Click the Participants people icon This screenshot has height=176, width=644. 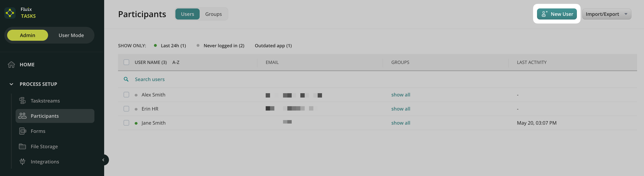(22, 116)
